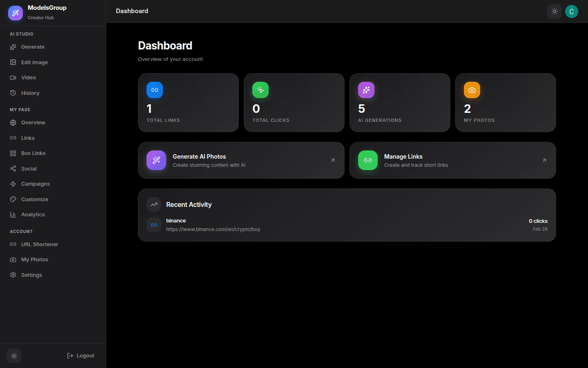Select the Analytics chart icon
This screenshot has height=368, width=588.
pyautogui.click(x=13, y=214)
